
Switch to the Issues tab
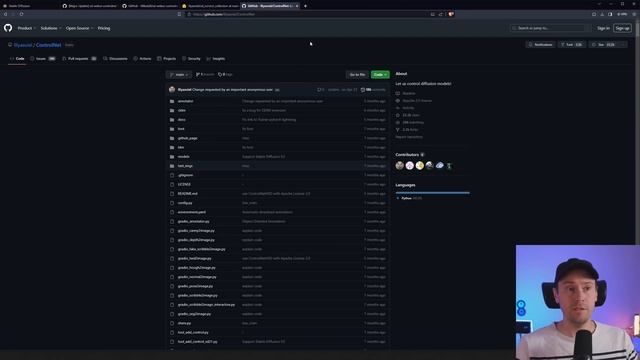pos(43,59)
